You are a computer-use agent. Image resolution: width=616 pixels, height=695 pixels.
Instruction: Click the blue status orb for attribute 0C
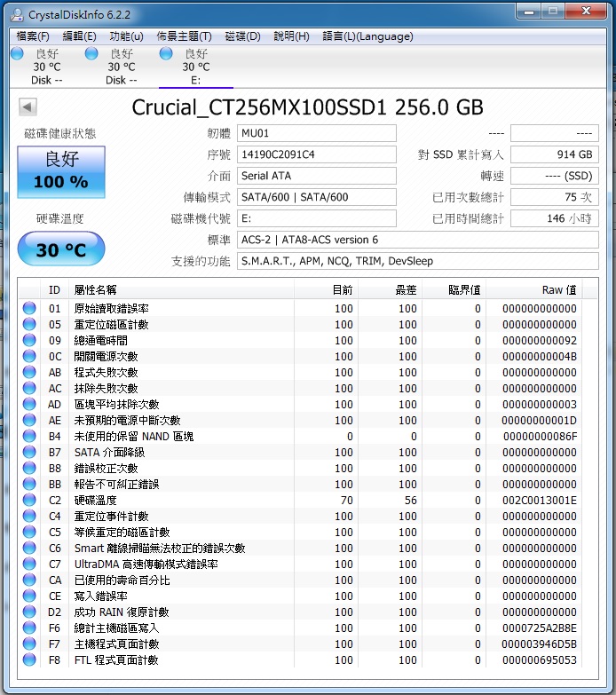[x=29, y=356]
